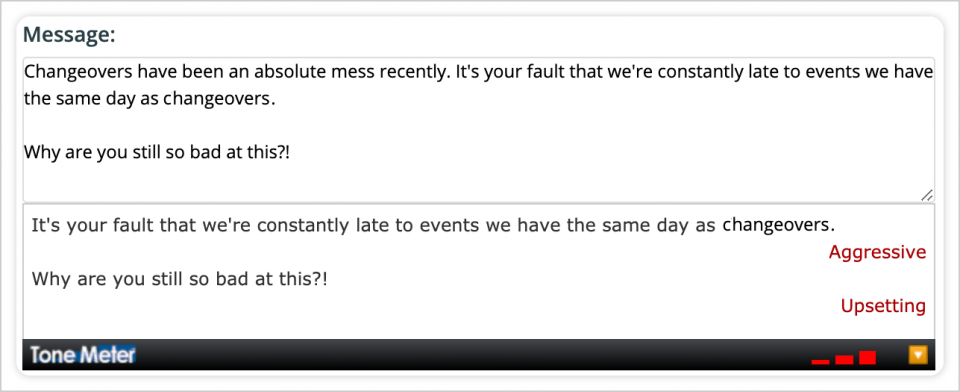Click the Upsetting tone label

[883, 306]
